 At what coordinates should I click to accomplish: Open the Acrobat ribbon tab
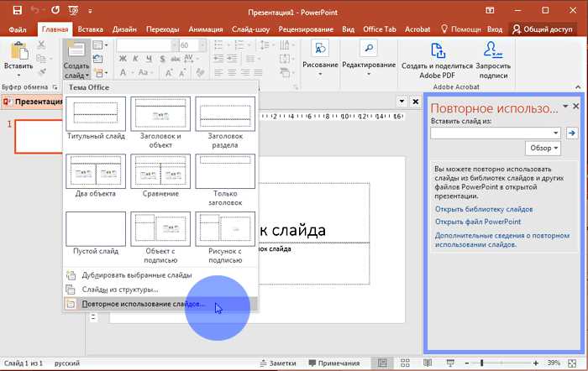[417, 29]
